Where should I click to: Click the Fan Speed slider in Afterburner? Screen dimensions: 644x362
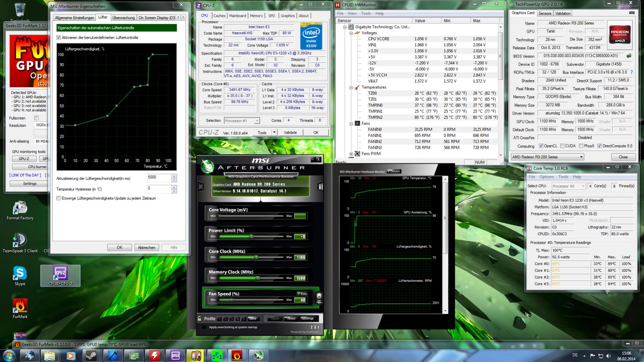[x=251, y=300]
